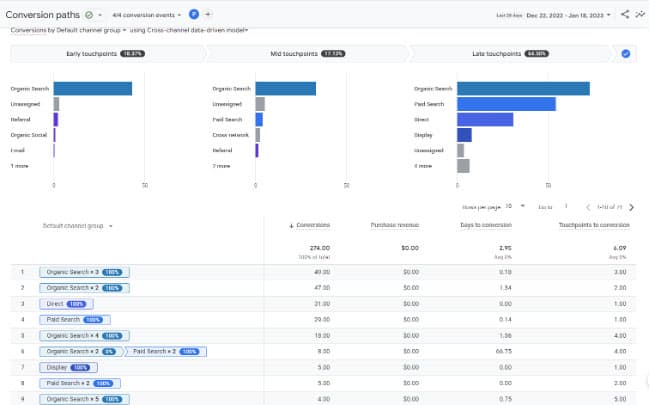Open the insights sparkline icon
Image resolution: width=650 pixels, height=405 pixels.
[x=640, y=15]
